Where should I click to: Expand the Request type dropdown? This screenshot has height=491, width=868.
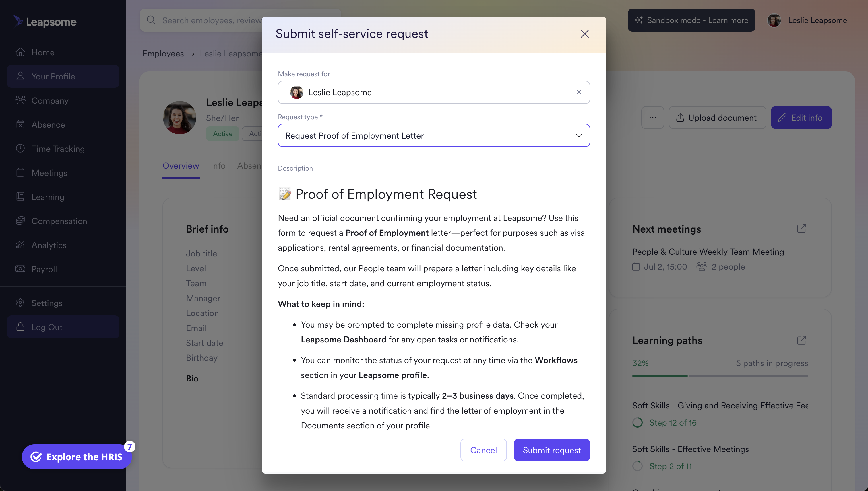tap(578, 135)
